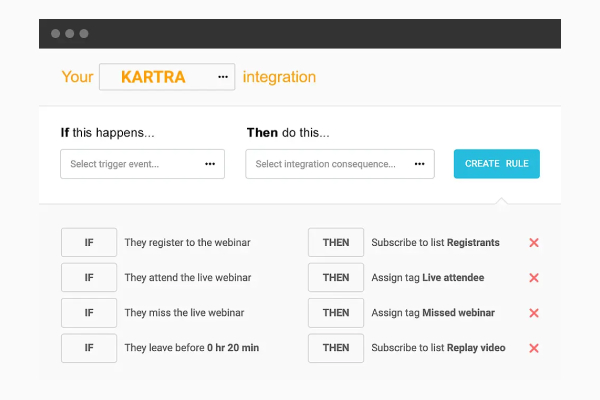Viewport: 600px width, 400px height.
Task: Click the orange word 'integration'
Action: (279, 77)
